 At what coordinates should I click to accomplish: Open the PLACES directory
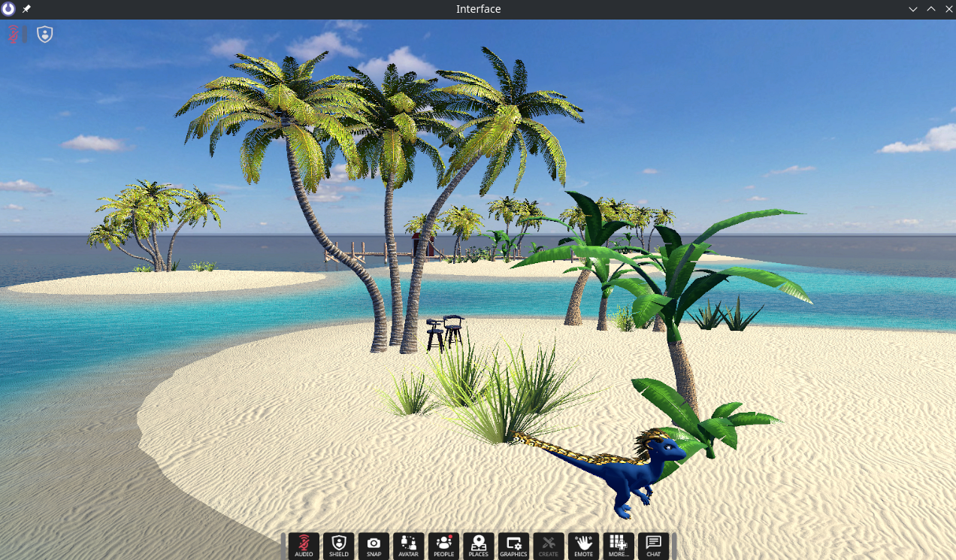coord(479,546)
